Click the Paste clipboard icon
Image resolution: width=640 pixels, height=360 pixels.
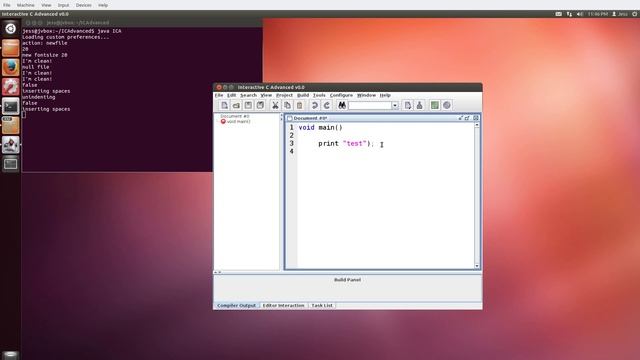coord(299,105)
